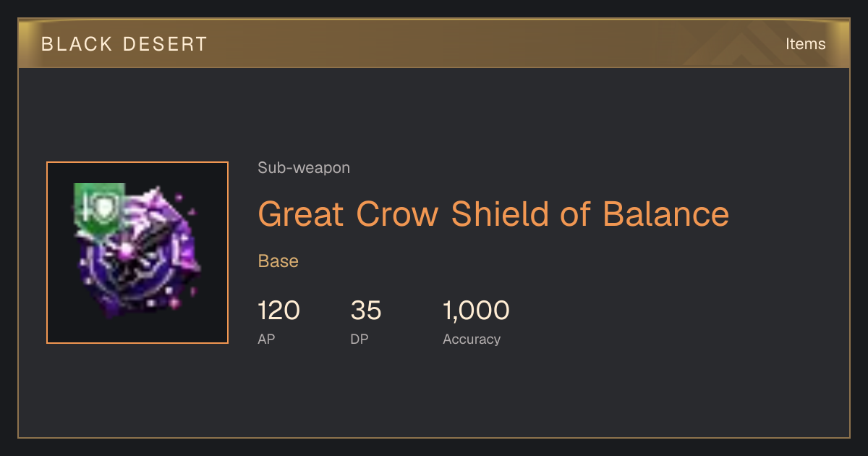Click the Base enhancement level label
The width and height of the screenshot is (868, 456).
(x=278, y=261)
